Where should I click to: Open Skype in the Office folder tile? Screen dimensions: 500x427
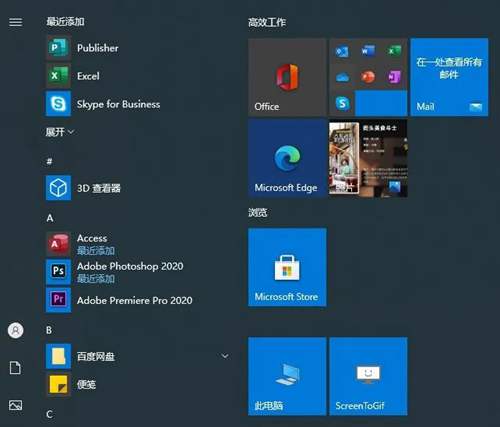pos(342,103)
